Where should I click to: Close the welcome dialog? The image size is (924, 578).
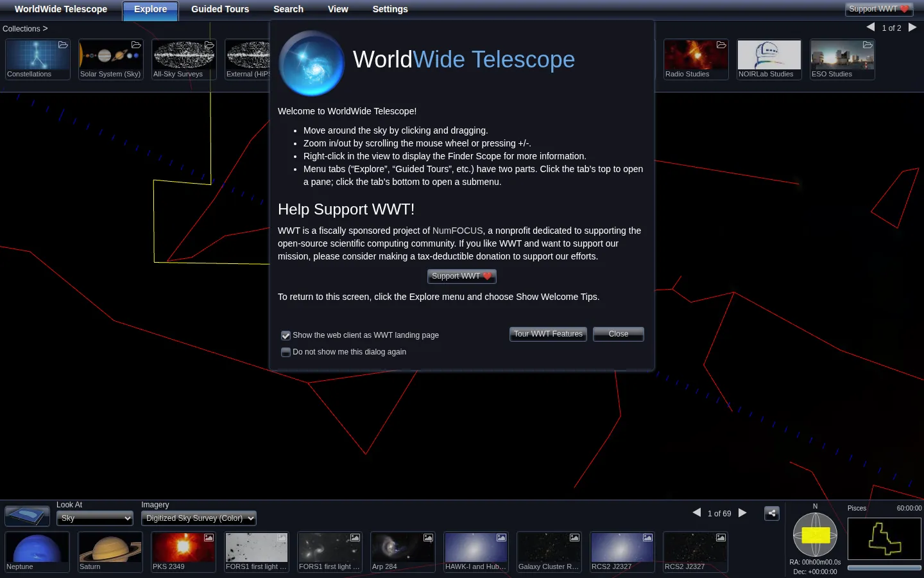619,334
